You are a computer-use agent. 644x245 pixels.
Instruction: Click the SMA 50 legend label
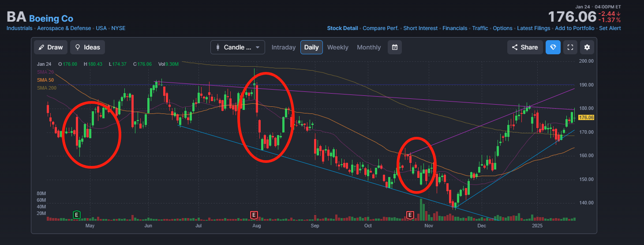[x=45, y=80]
